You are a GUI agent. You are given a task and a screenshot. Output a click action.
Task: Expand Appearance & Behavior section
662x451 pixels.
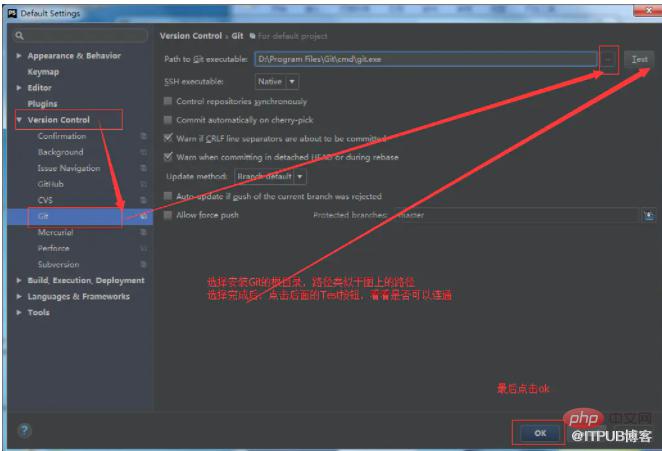(19, 55)
